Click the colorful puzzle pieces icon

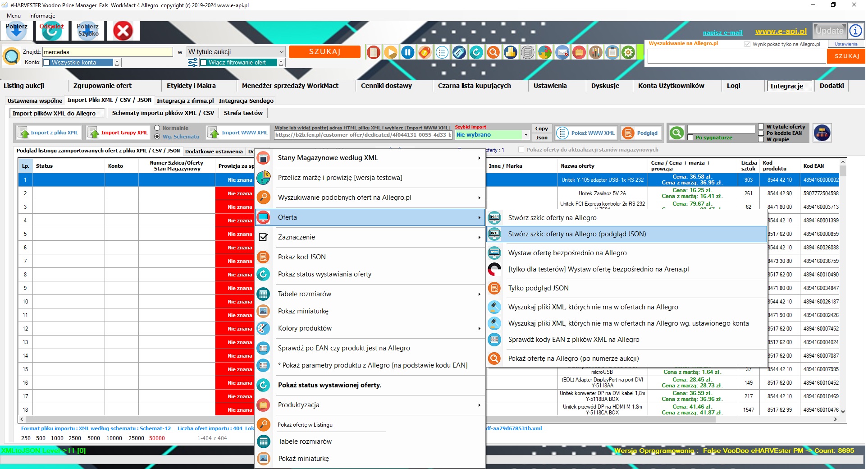[544, 52]
